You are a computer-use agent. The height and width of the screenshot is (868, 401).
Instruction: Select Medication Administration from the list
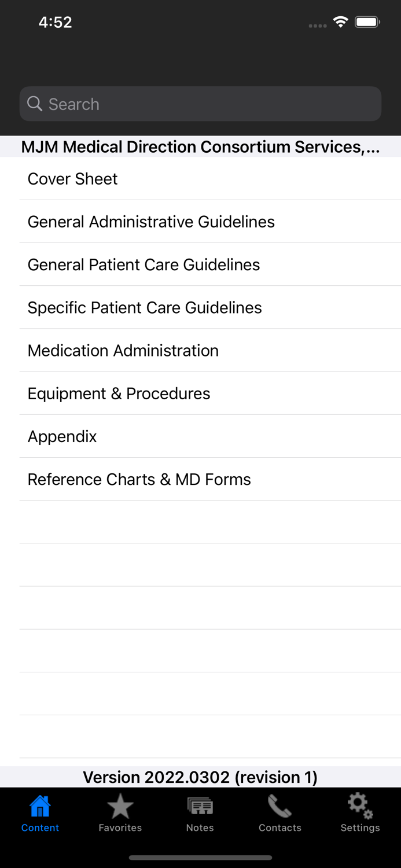(x=123, y=351)
